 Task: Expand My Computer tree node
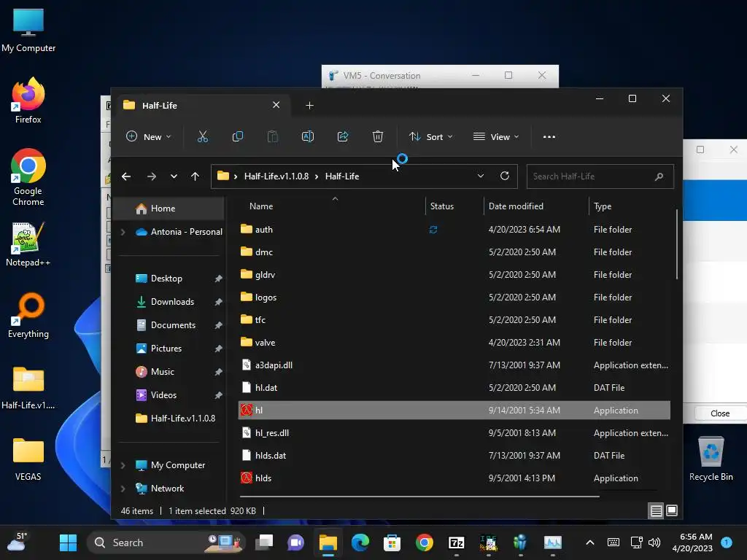(123, 465)
